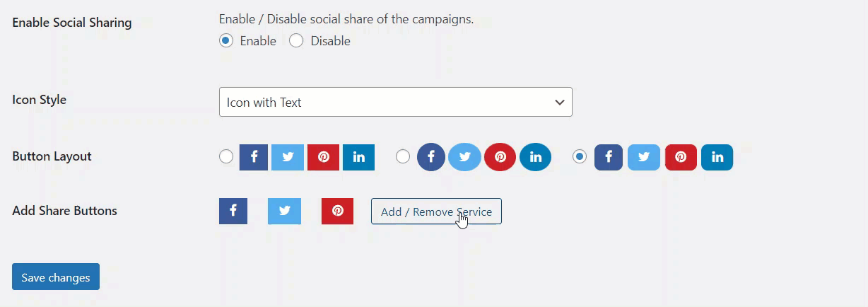The height and width of the screenshot is (307, 868).
Task: Choose the circular button layout radio
Action: click(403, 157)
